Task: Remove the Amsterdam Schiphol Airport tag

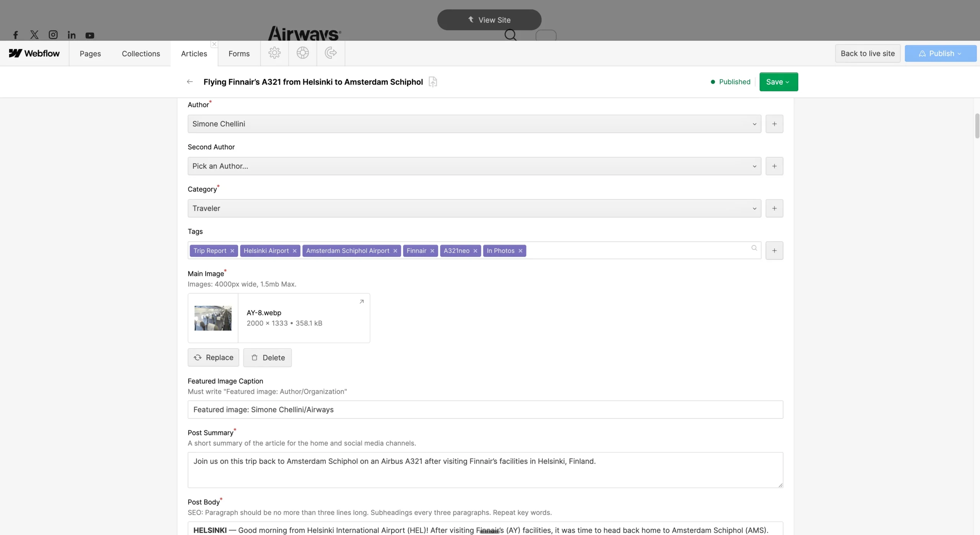Action: point(395,251)
